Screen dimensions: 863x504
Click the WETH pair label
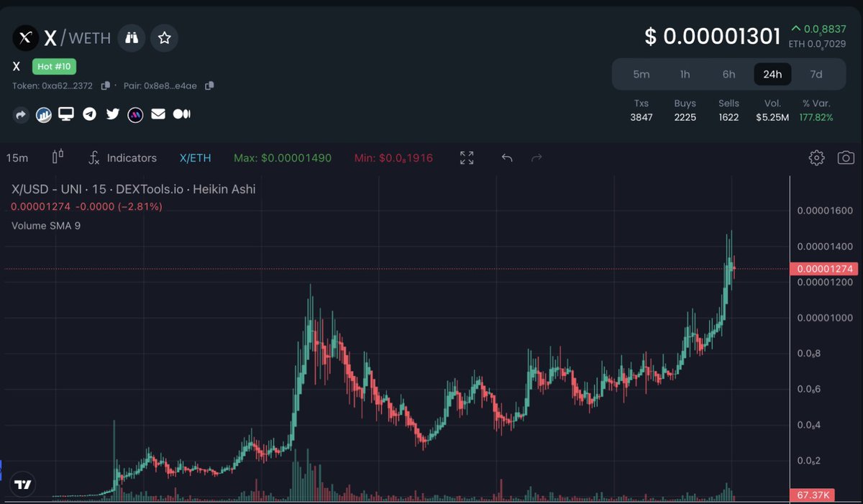[x=90, y=38]
